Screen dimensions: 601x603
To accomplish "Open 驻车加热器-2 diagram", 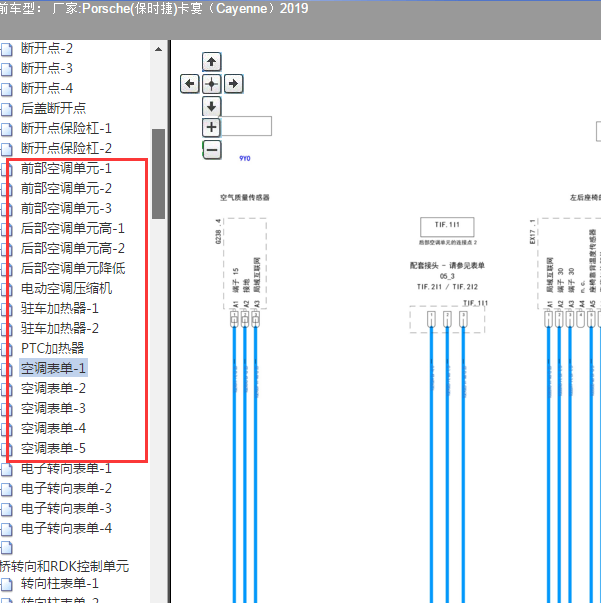I will (60, 328).
